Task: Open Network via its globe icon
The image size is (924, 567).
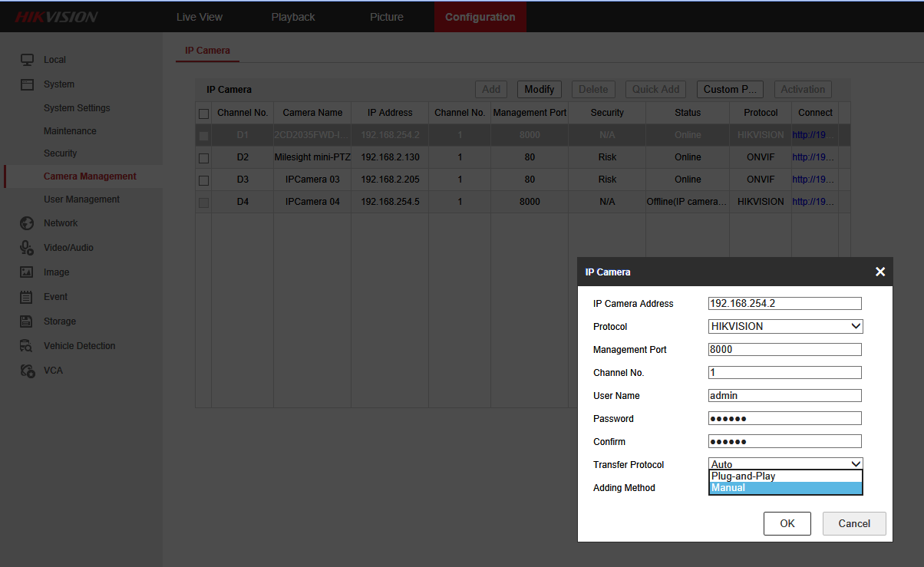Action: [27, 223]
